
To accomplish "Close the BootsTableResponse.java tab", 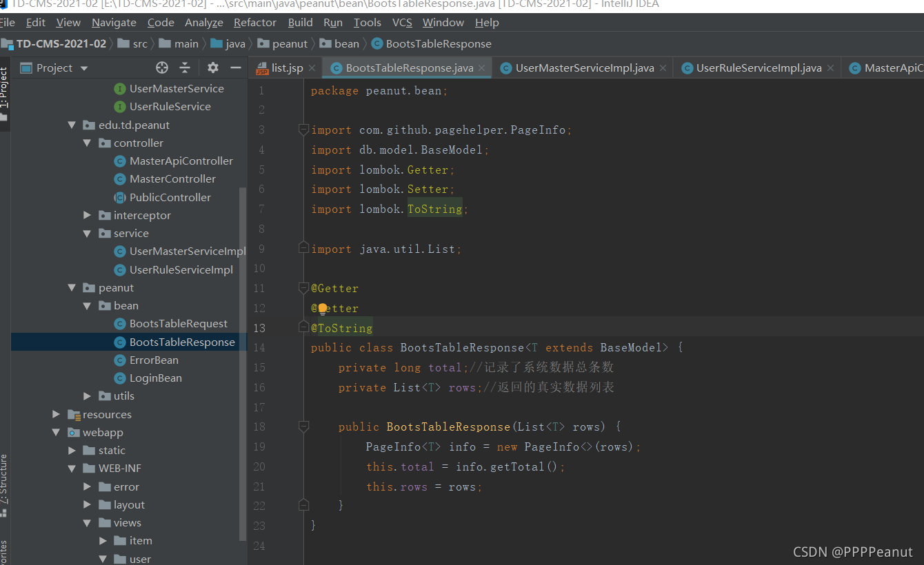I will click(481, 68).
